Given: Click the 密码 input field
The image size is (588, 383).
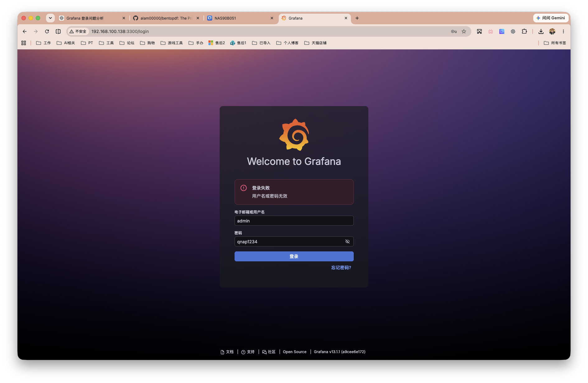Looking at the screenshot, I should (294, 241).
